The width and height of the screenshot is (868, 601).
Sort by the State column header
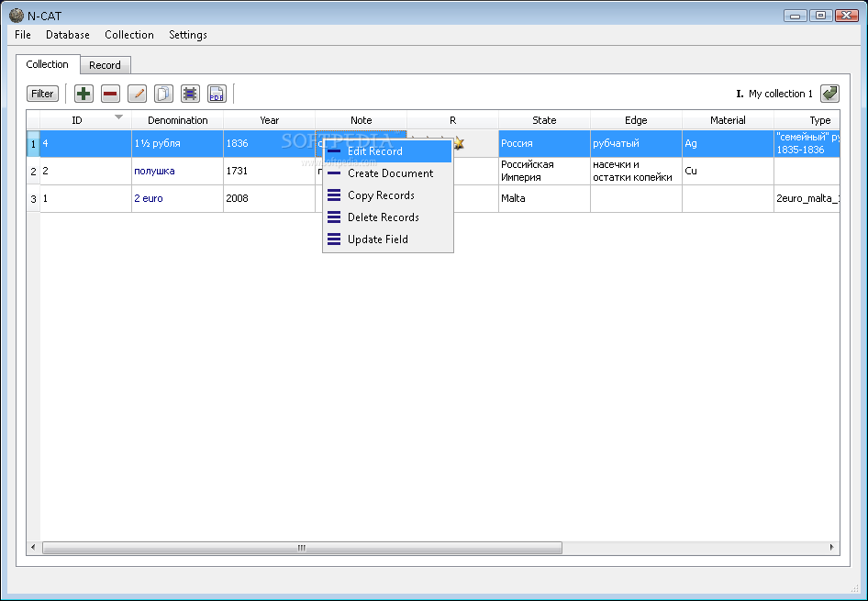(545, 120)
